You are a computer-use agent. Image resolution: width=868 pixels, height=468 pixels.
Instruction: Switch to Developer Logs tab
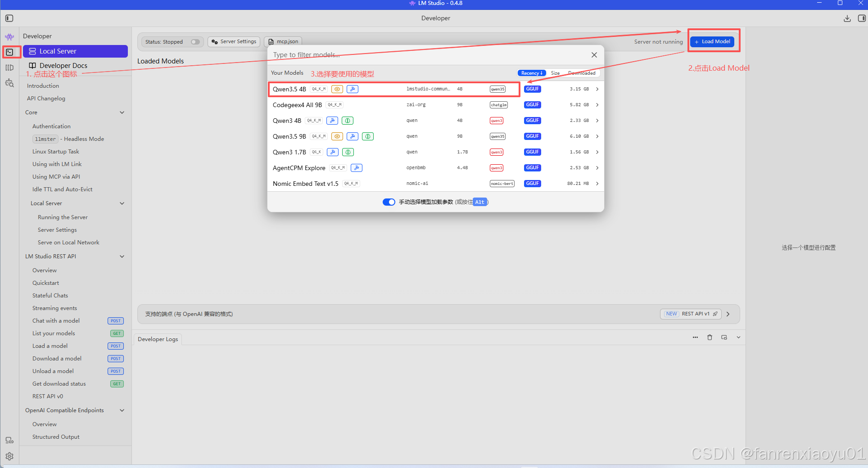(x=158, y=339)
